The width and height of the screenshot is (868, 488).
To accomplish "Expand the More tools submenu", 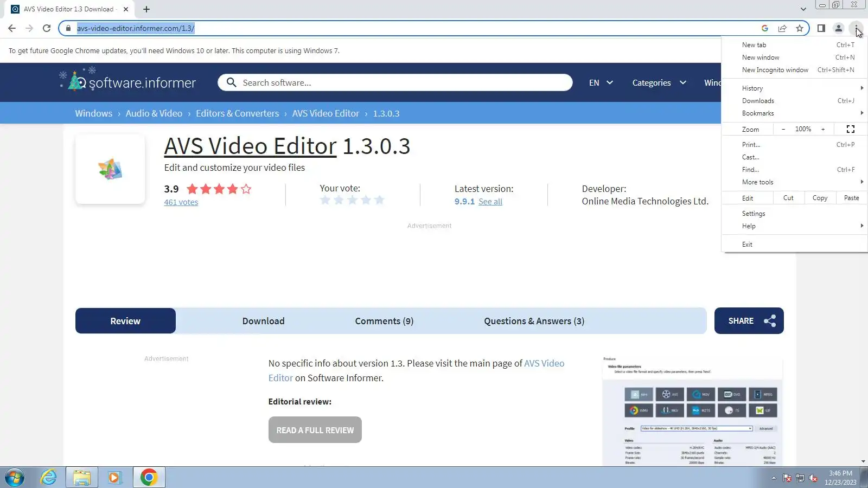I will coord(795,182).
